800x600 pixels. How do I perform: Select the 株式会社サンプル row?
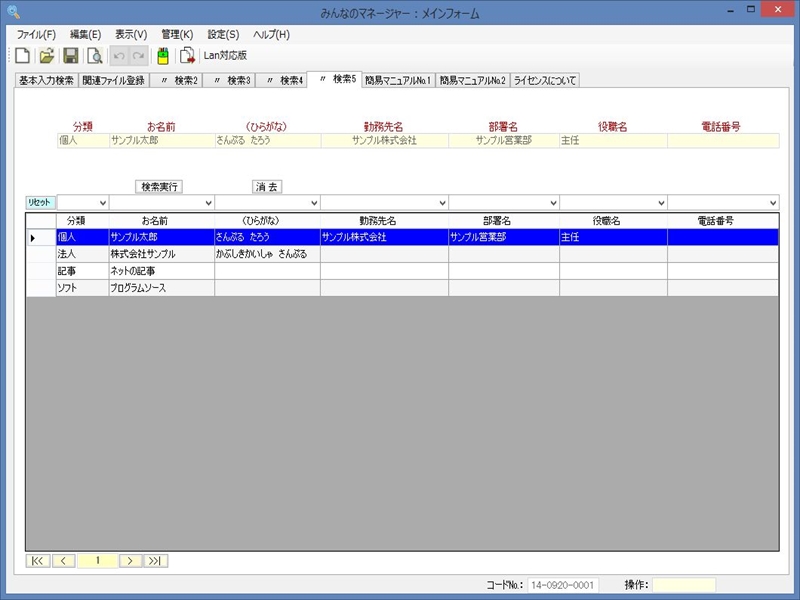point(160,254)
